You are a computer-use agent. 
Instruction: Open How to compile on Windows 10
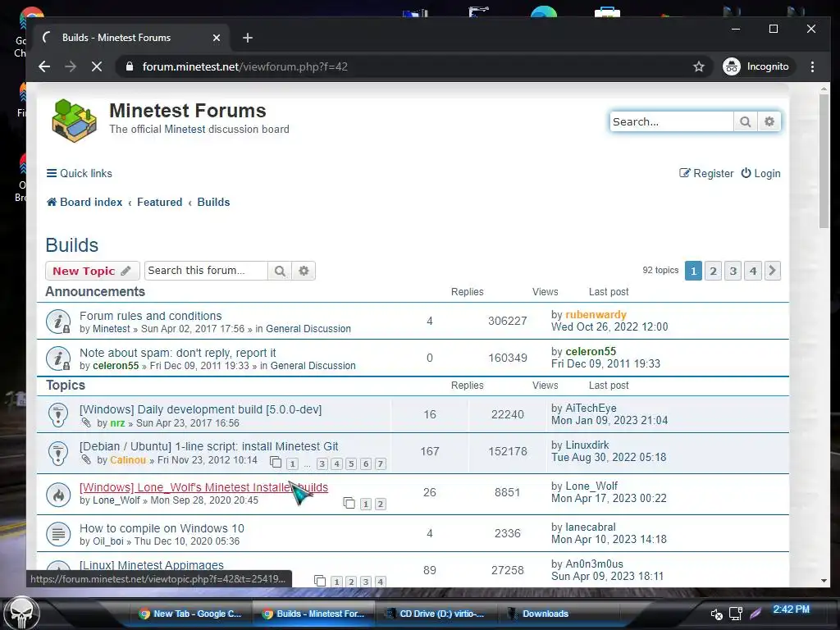click(x=162, y=528)
